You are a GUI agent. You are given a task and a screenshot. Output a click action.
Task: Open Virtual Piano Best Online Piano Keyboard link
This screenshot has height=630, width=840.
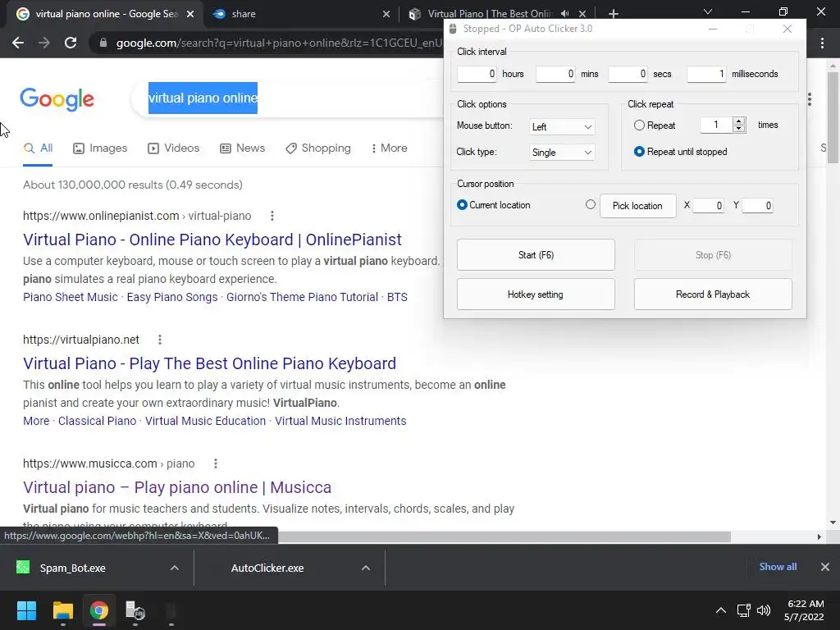pyautogui.click(x=209, y=363)
